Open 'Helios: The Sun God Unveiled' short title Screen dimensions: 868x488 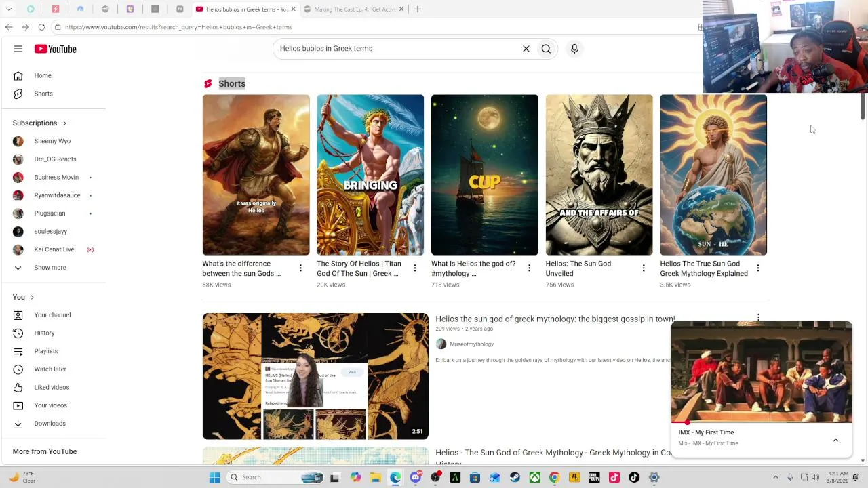tap(578, 268)
